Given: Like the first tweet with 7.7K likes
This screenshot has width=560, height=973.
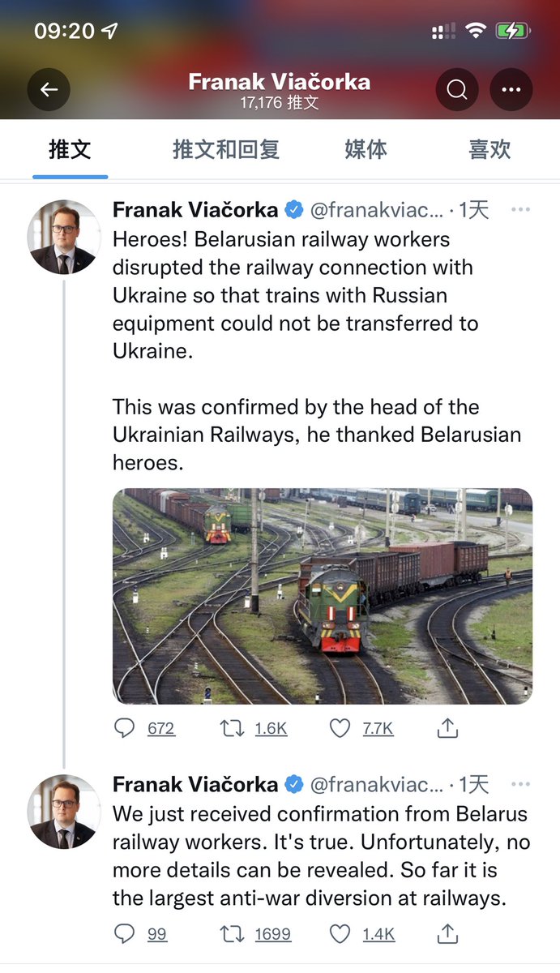Looking at the screenshot, I should [340, 728].
